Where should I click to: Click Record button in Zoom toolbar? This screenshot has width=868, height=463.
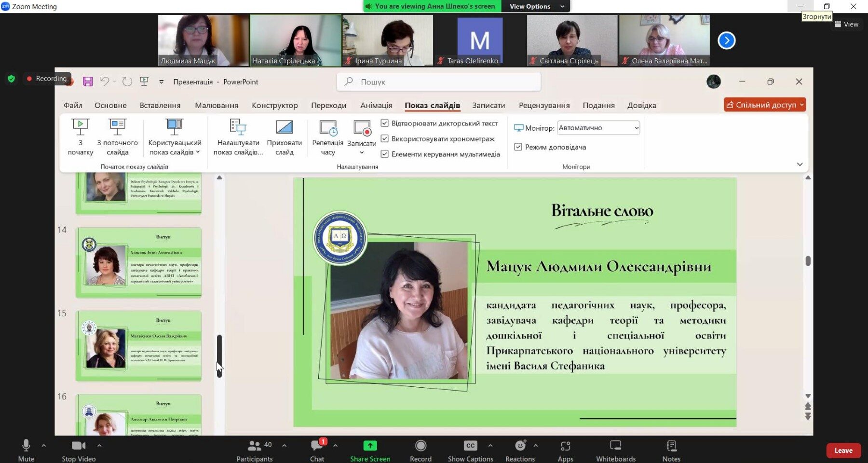420,450
